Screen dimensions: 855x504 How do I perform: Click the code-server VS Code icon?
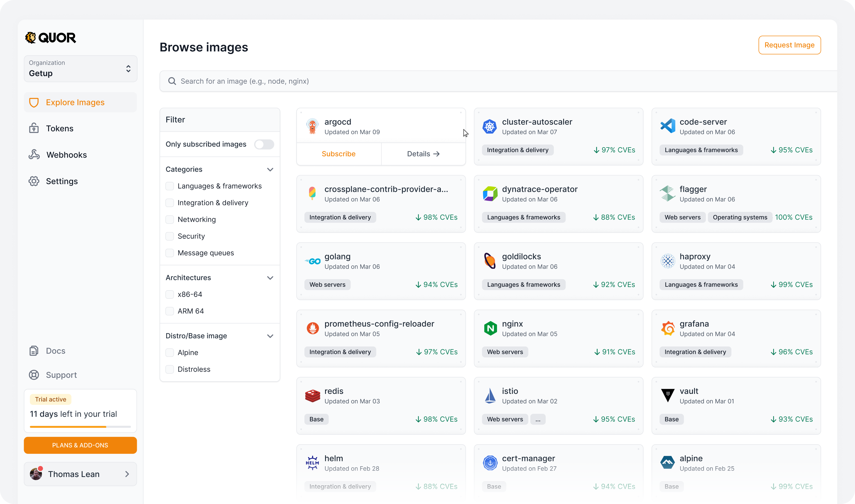pyautogui.click(x=667, y=126)
